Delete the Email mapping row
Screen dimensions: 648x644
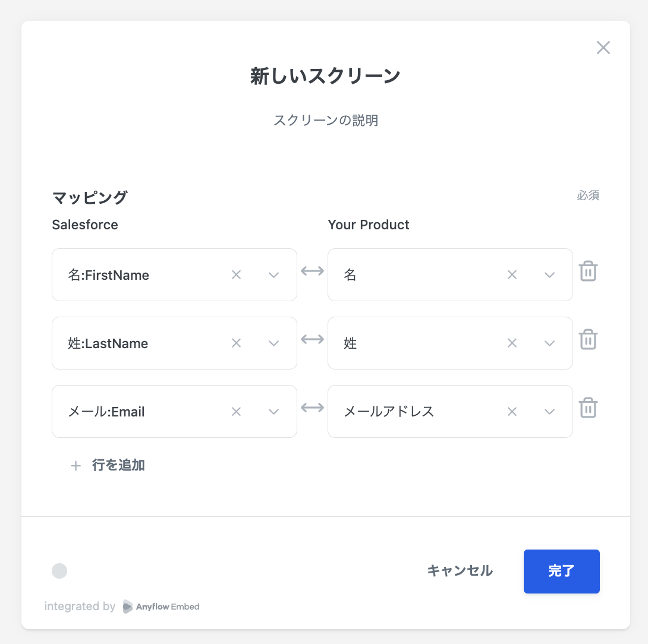(588, 408)
